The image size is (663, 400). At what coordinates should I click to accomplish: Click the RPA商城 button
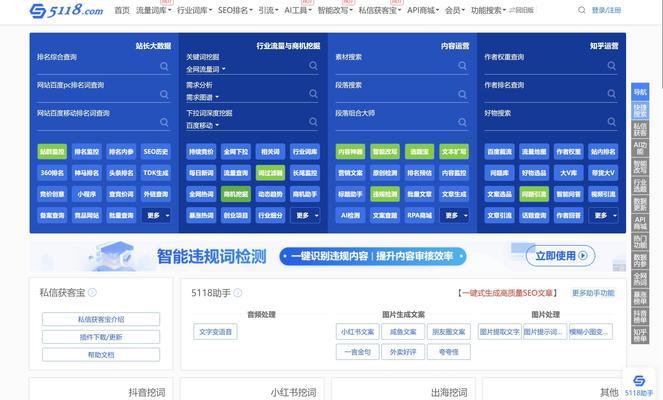click(x=419, y=215)
